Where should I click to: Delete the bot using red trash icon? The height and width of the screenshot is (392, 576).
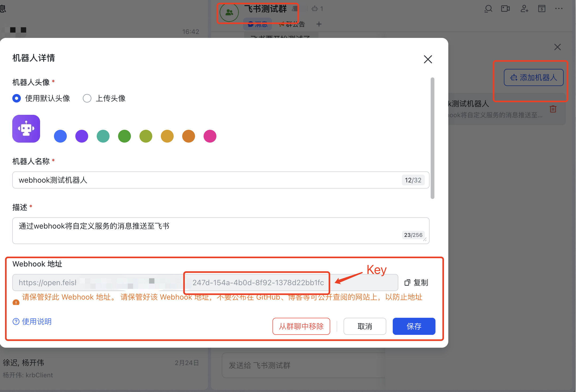pos(553,109)
